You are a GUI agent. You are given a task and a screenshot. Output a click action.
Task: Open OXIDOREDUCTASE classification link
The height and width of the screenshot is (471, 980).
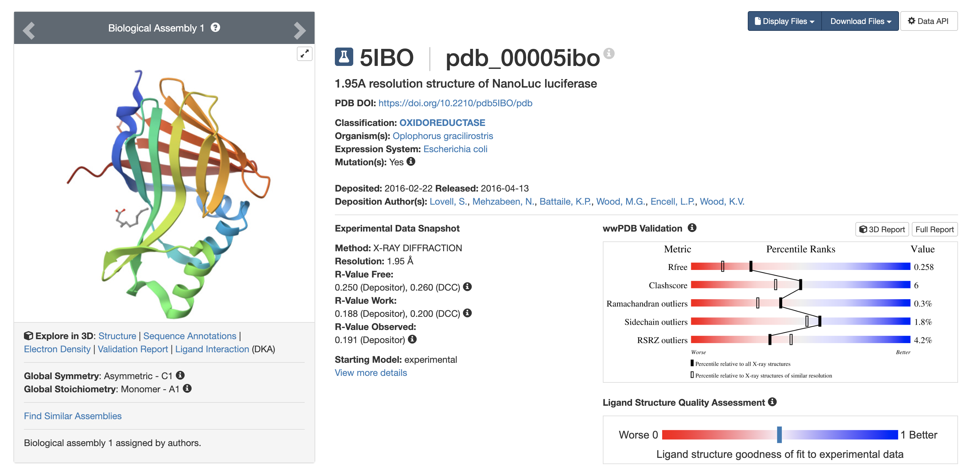[x=442, y=122]
